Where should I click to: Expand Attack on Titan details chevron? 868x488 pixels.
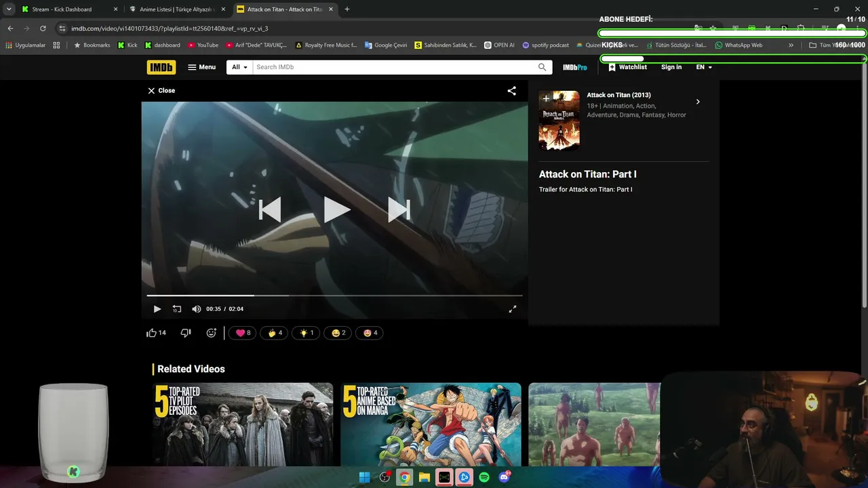698,102
